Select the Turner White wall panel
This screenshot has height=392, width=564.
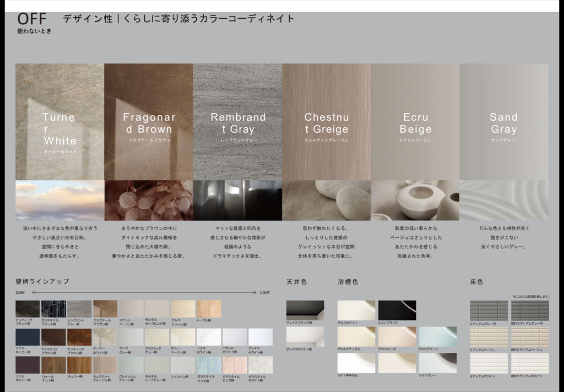pyautogui.click(x=59, y=122)
